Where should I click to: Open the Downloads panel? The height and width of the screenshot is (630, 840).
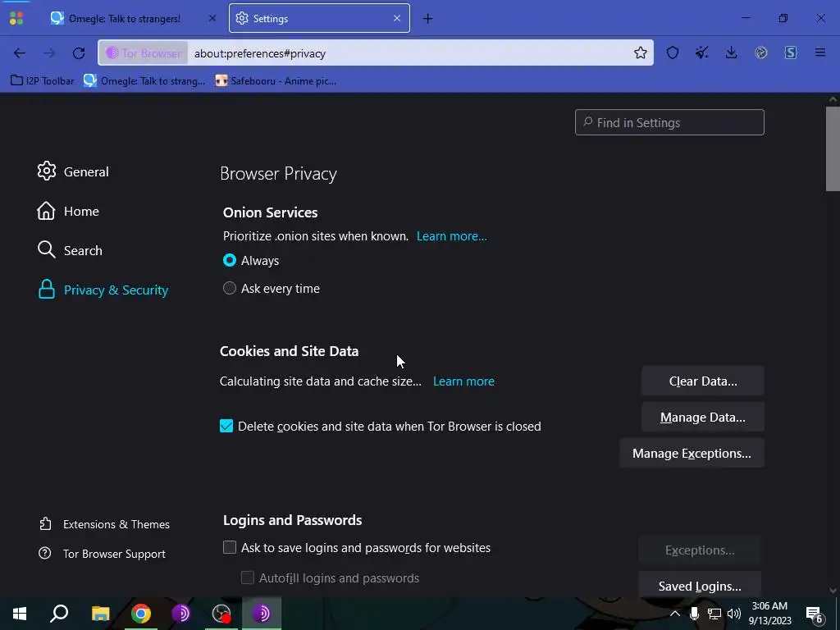pos(731,52)
